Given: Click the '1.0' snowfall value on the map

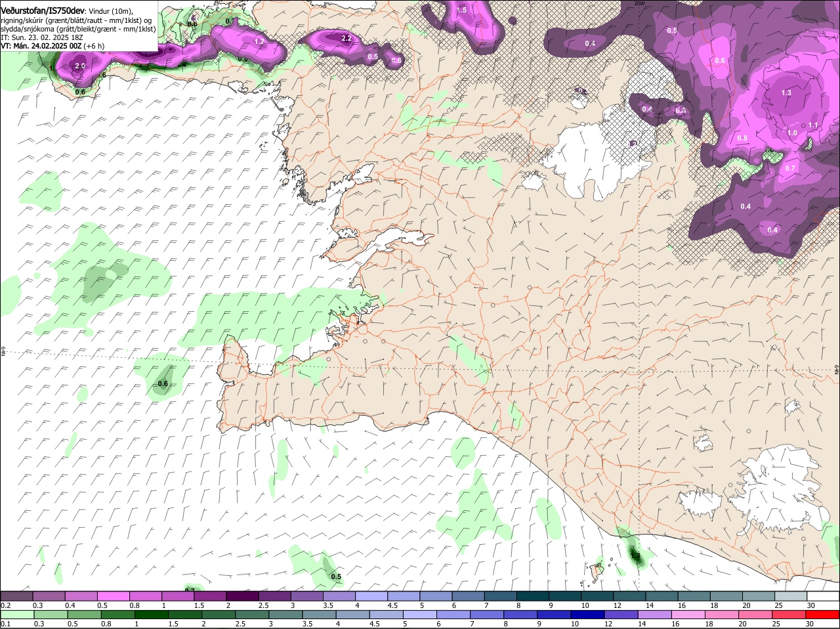Looking at the screenshot, I should (x=792, y=133).
